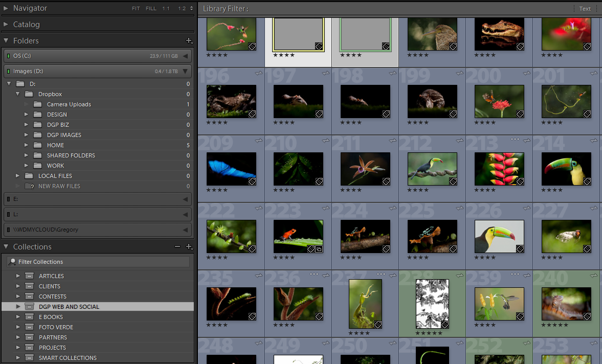Viewport: 602px width, 364px height.
Task: Click the rotate arrow icon on cell 235
Action: click(x=259, y=276)
